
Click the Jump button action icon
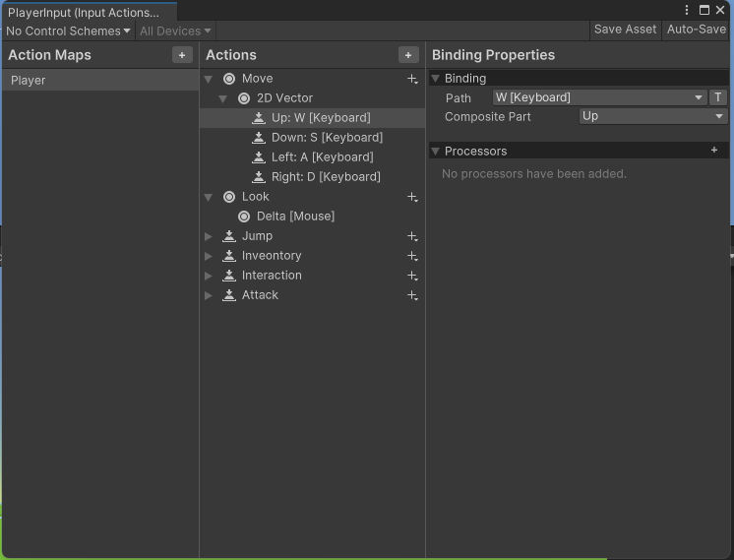point(229,236)
